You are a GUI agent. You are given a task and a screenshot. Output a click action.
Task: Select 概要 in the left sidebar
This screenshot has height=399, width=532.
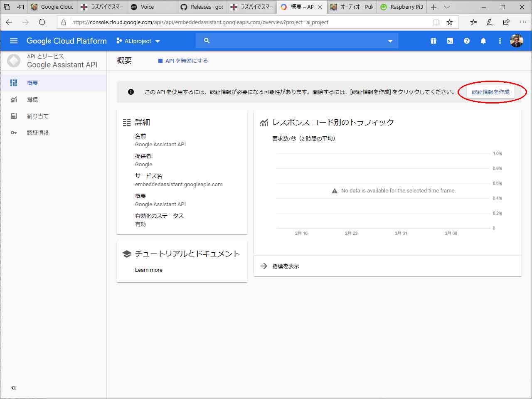53,83
